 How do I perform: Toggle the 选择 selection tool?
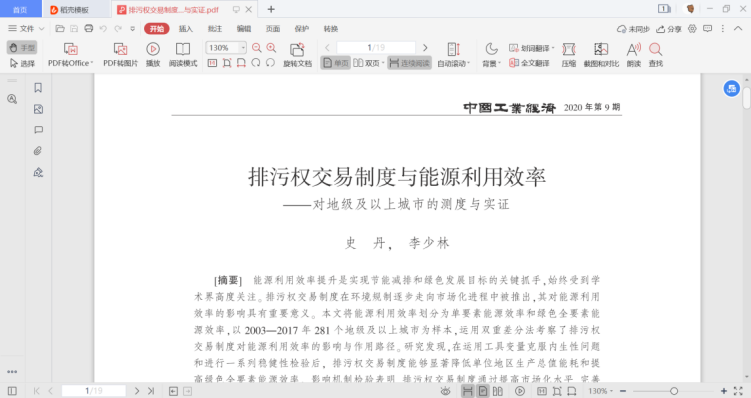(x=22, y=63)
